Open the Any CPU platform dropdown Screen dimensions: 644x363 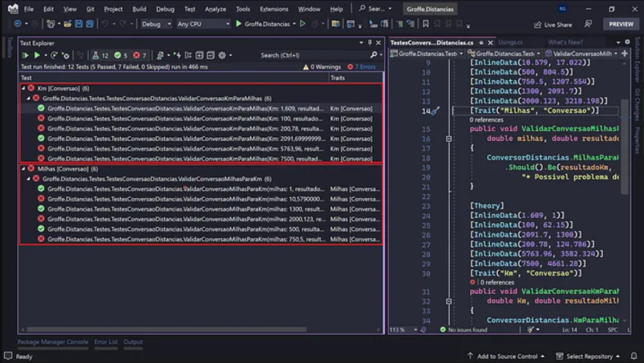point(203,24)
